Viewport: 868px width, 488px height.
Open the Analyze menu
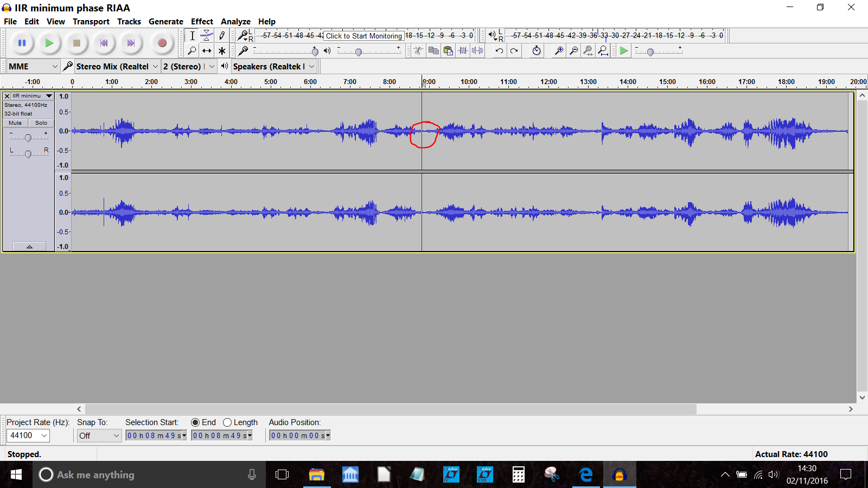pos(235,22)
